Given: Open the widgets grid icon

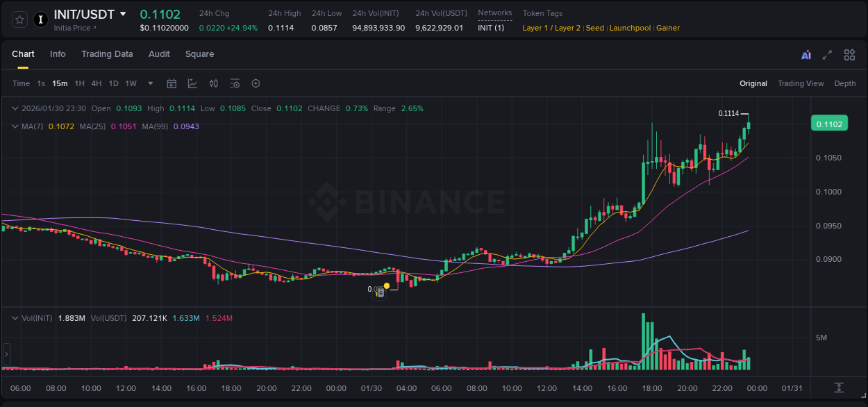Looking at the screenshot, I should tap(849, 54).
